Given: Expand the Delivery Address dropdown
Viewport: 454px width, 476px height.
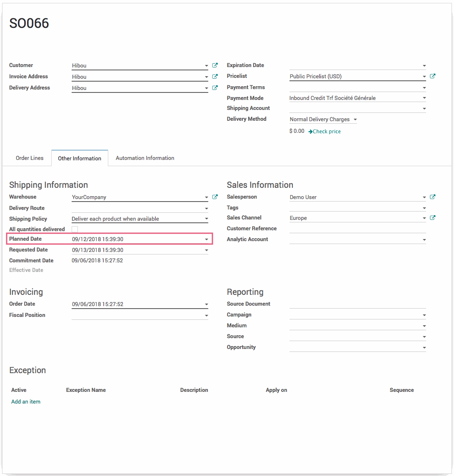Looking at the screenshot, I should [207, 88].
